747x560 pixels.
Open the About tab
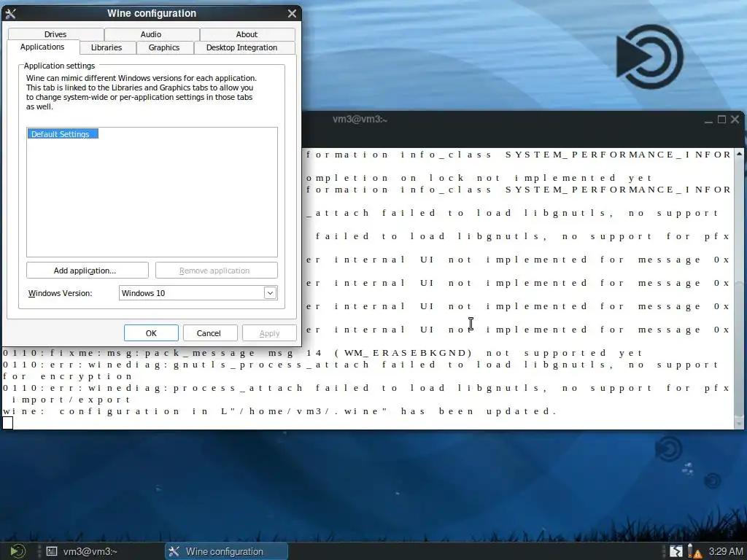[247, 34]
